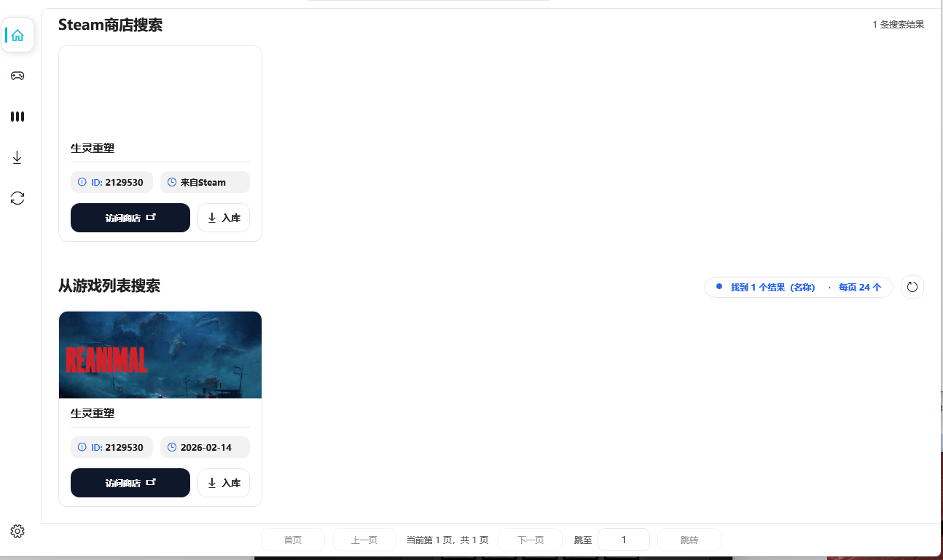
Task: Click 找到 1 个结果 (名称) text
Action: coord(772,288)
